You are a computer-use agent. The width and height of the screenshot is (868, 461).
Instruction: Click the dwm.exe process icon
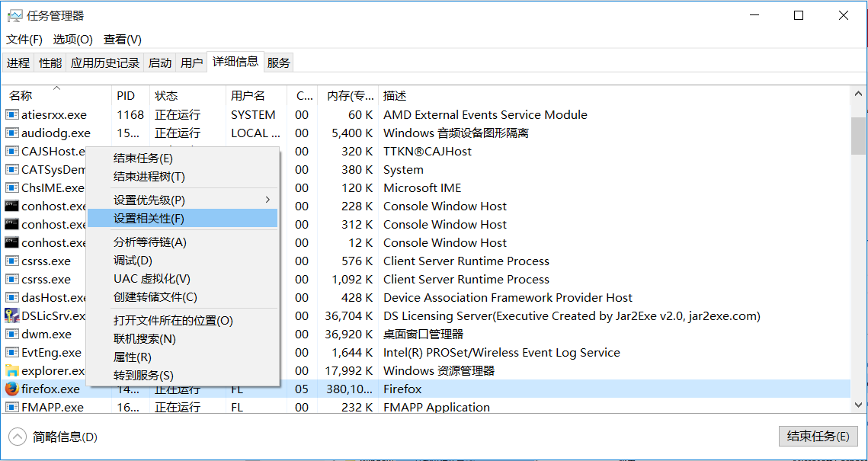pos(11,334)
